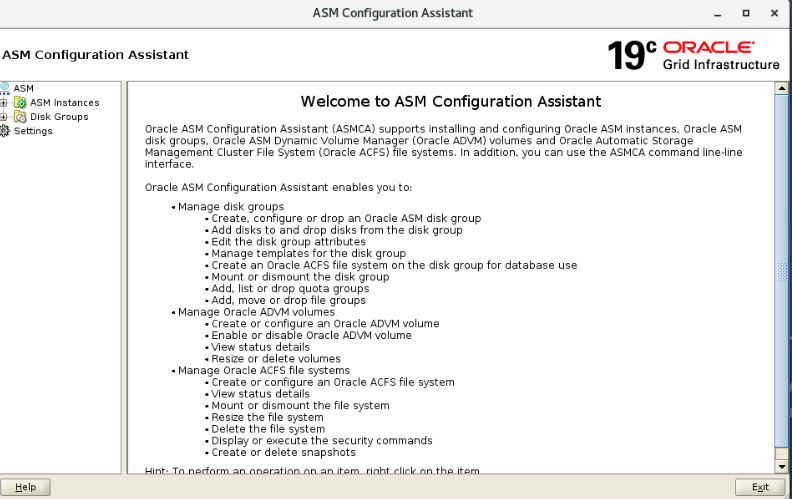Click the Exit button
This screenshot has width=792, height=499.
[760, 487]
